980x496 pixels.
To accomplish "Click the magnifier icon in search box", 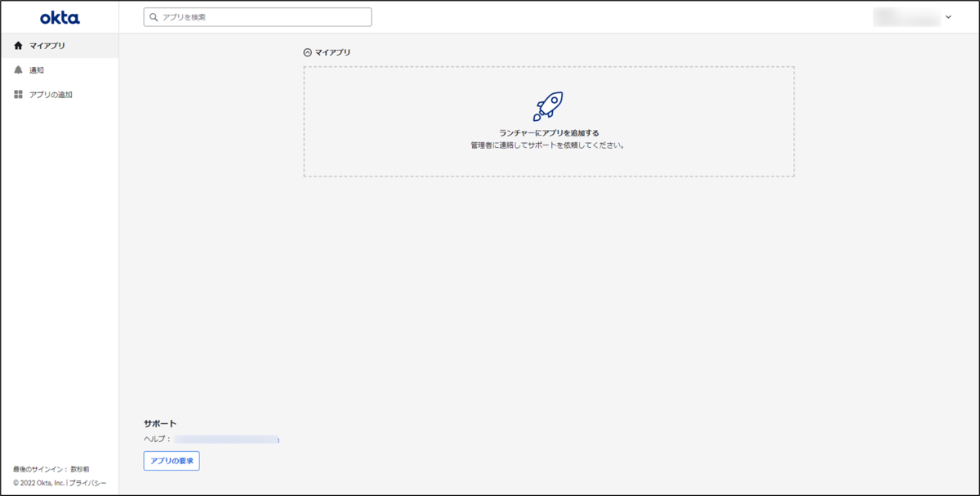I will pyautogui.click(x=154, y=17).
